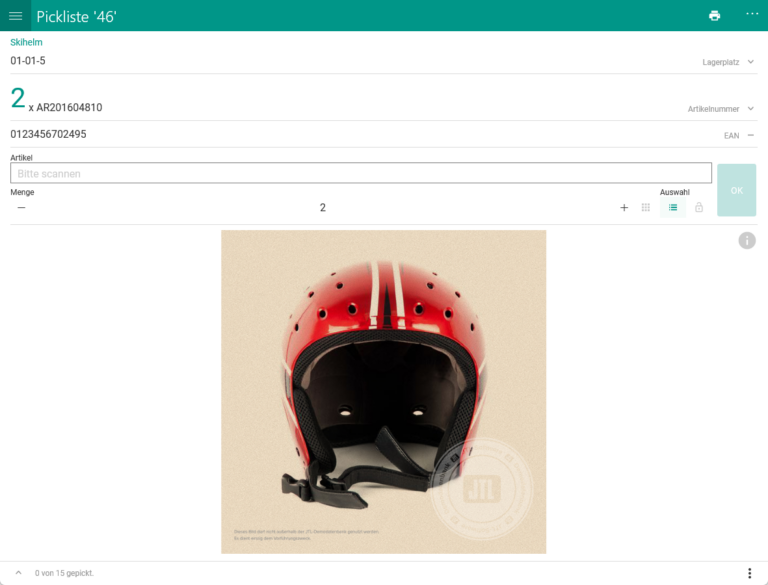Viewport: 768px width, 585px height.
Task: Show item details via info icon
Action: click(747, 240)
